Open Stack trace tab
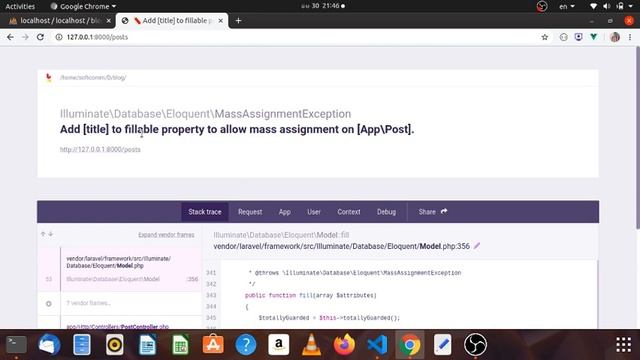Viewport: 640px width, 360px height. (205, 212)
